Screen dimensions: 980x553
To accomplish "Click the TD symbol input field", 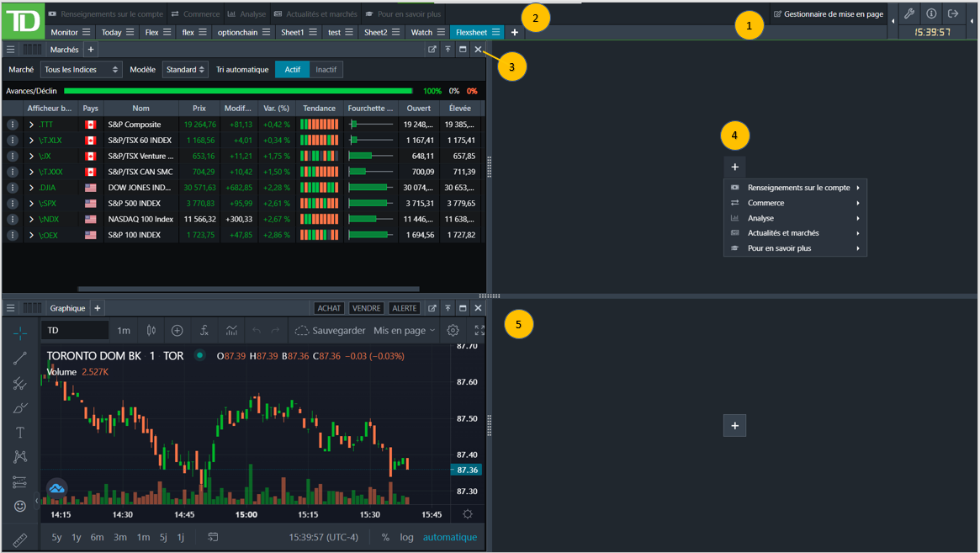I will coord(75,331).
